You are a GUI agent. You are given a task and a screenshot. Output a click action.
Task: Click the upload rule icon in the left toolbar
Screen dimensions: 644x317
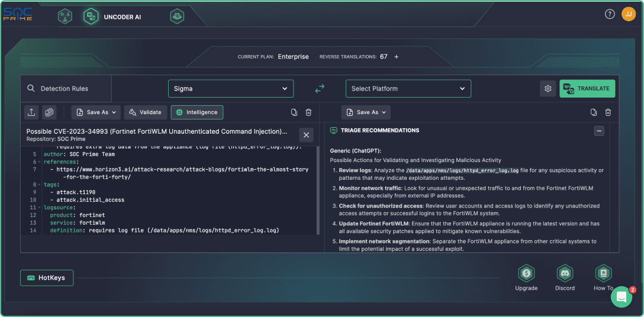pos(31,112)
